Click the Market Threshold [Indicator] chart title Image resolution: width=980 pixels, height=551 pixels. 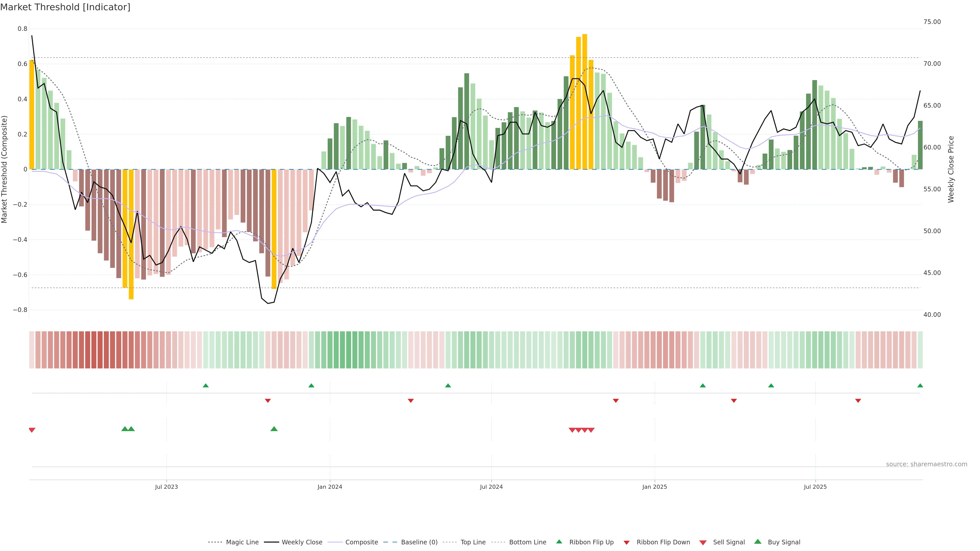point(65,7)
